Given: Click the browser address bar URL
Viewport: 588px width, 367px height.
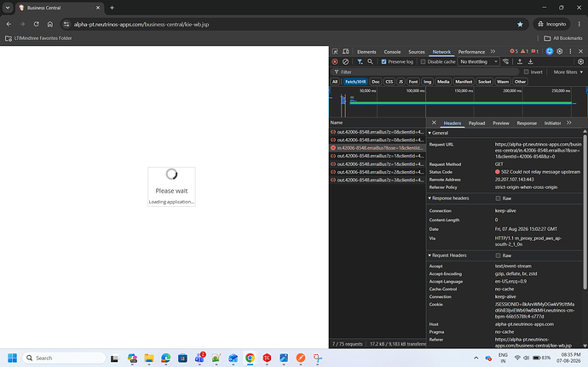Looking at the screenshot, I should (141, 25).
